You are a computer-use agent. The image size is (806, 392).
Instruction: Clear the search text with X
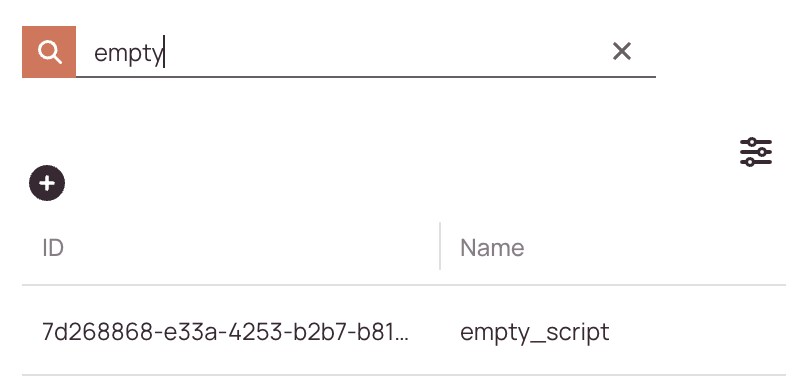click(622, 51)
